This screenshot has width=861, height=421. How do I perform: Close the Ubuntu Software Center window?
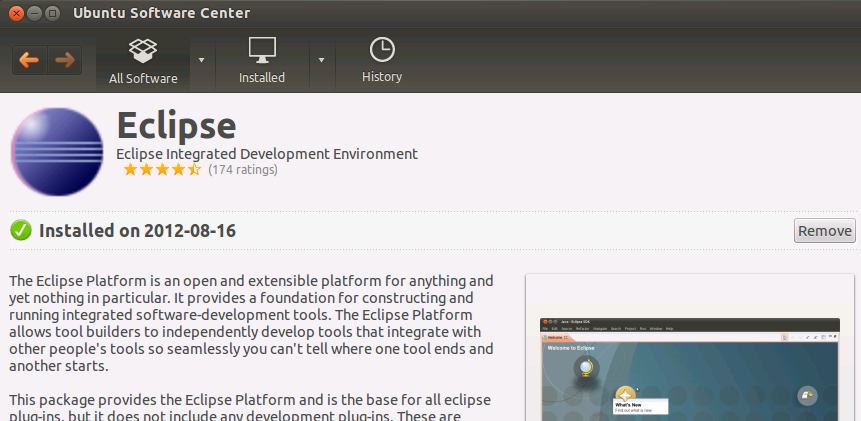(x=16, y=13)
